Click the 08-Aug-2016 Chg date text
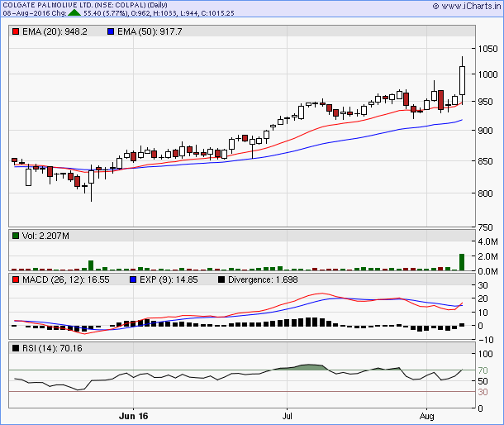Screen dimensions: 504x425 pos(35,13)
